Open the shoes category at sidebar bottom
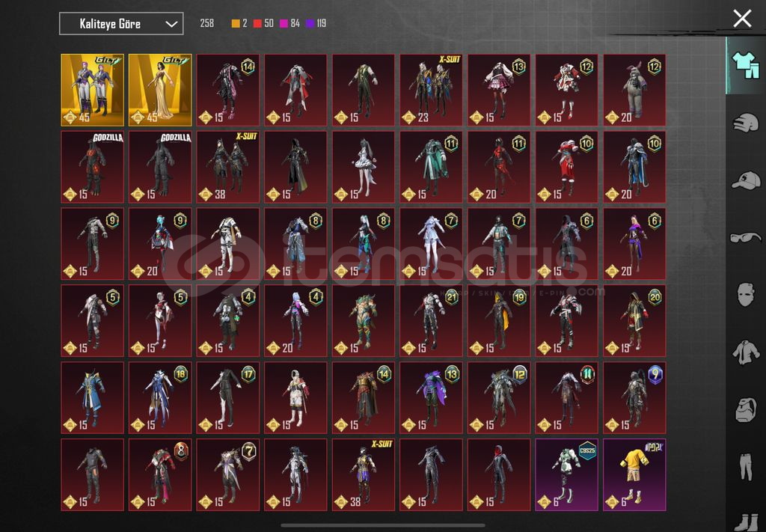Image resolution: width=766 pixels, height=532 pixels. pos(746,522)
